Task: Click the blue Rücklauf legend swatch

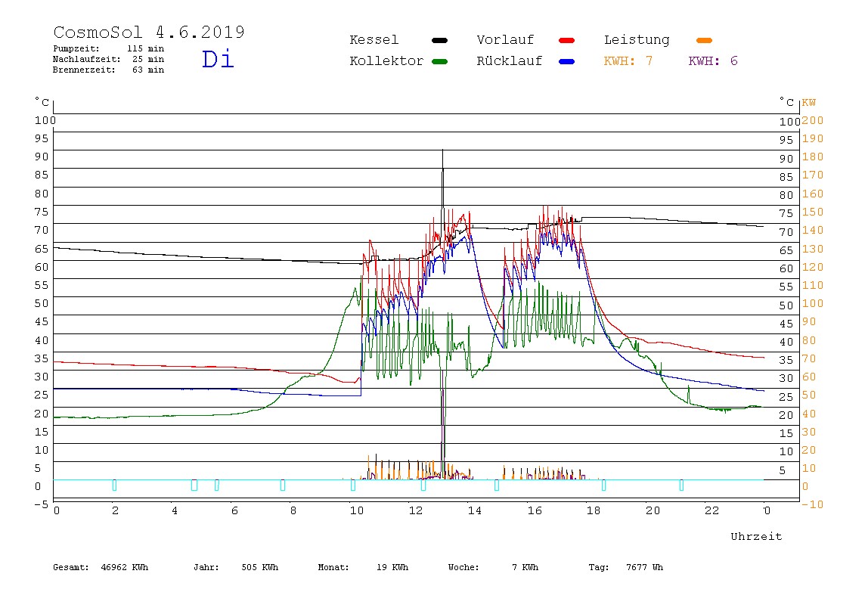Action: click(567, 61)
